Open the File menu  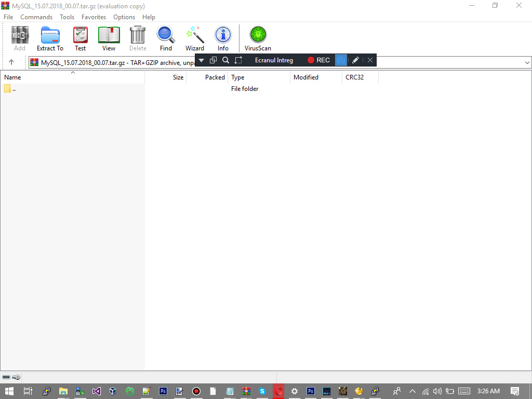pos(8,17)
